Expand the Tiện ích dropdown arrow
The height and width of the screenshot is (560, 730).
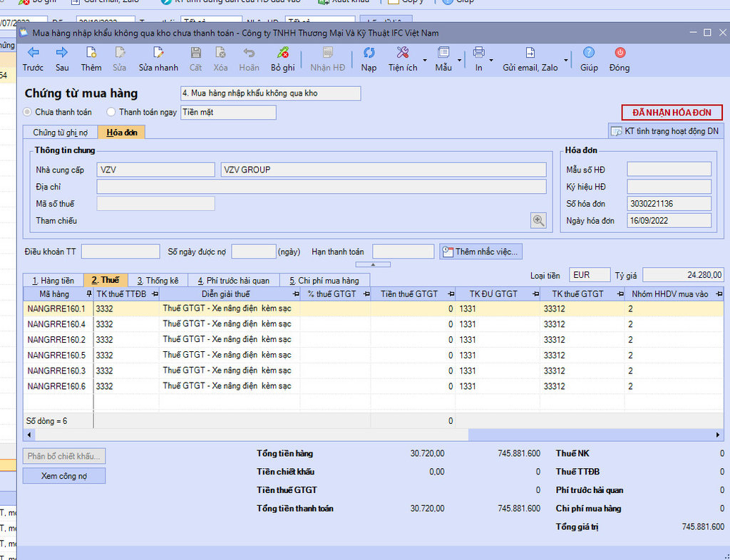pos(425,60)
